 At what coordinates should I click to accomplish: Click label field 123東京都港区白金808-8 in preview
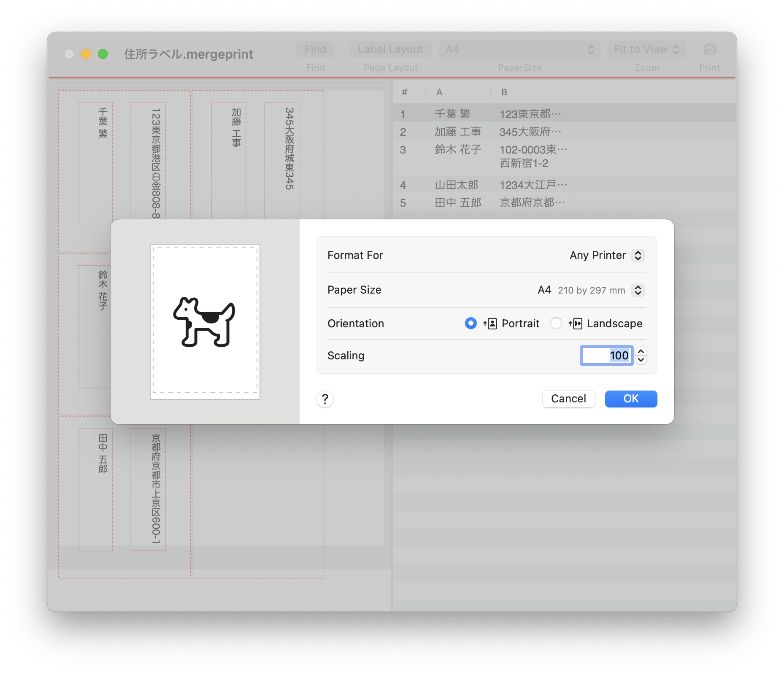(148, 160)
